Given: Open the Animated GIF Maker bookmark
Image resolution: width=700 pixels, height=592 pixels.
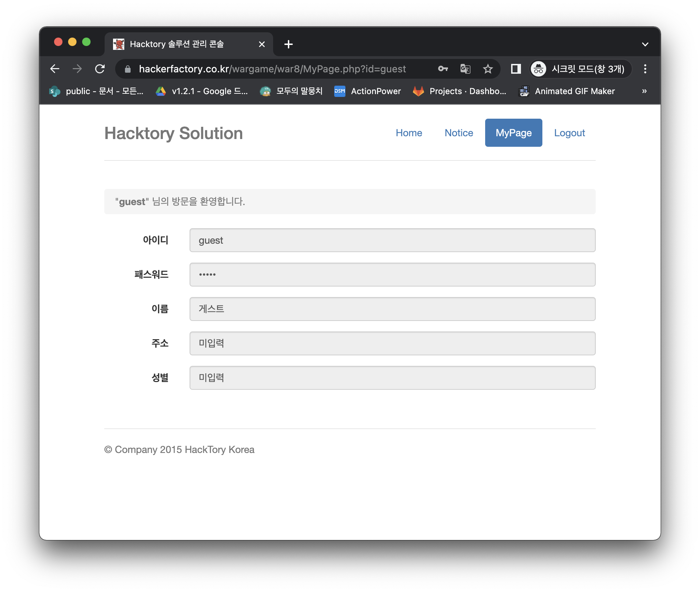Looking at the screenshot, I should 567,91.
